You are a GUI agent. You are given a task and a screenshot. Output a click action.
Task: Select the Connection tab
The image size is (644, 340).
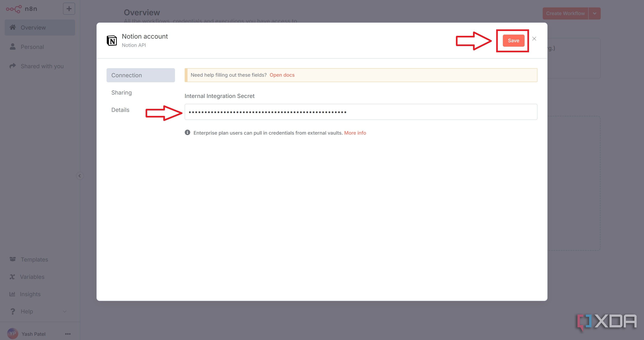point(141,75)
